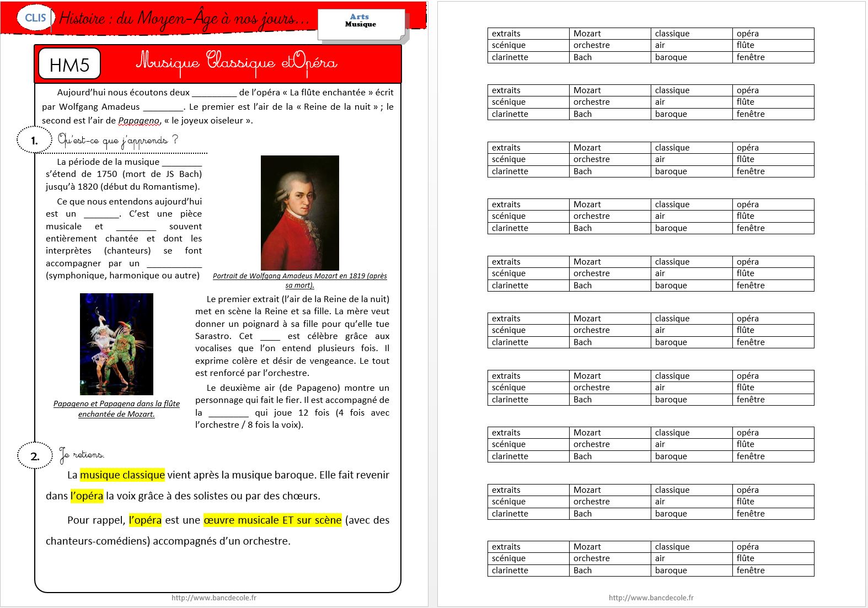Viewport: 868px width, 608px height.
Task: Click highlighted 'l'opéra' after 'Pour rappel'
Action: point(145,520)
